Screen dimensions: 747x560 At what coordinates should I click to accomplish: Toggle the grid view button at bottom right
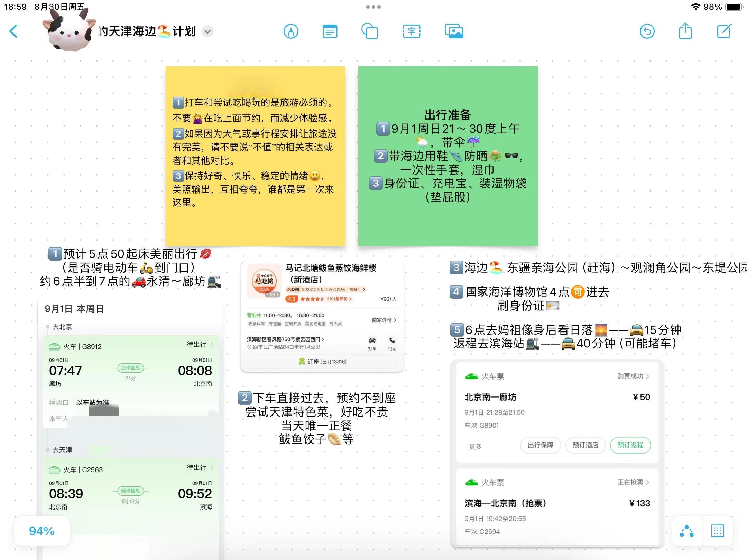coord(717,531)
